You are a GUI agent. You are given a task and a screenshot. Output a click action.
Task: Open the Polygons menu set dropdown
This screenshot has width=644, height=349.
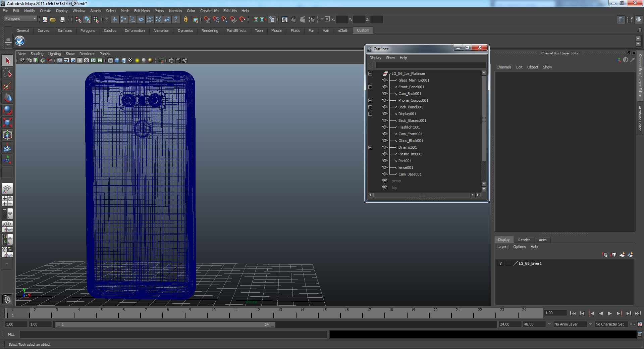coord(20,19)
